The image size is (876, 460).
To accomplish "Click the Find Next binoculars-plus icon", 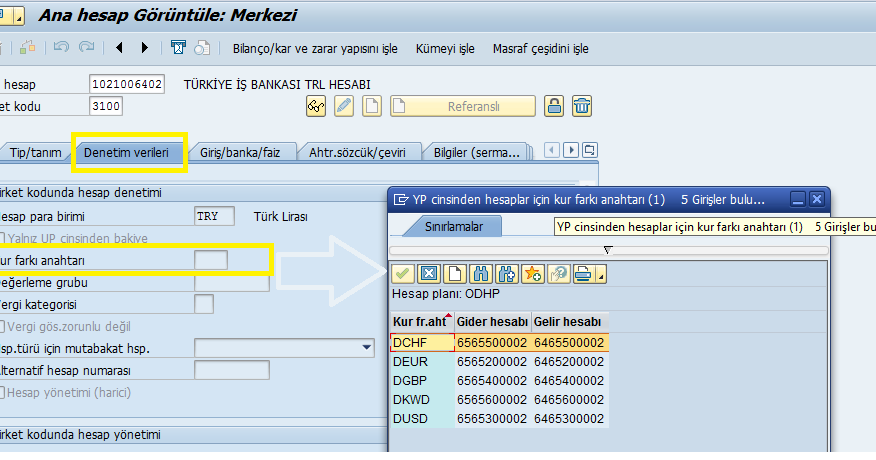I will [507, 274].
